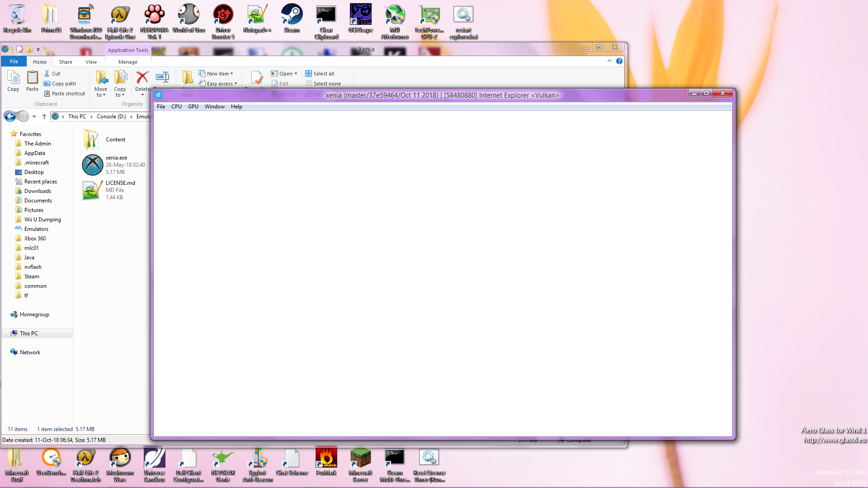Screen dimensions: 868x488
Task: Click Driver Booster 5 desktop shortcut
Action: click(x=223, y=22)
